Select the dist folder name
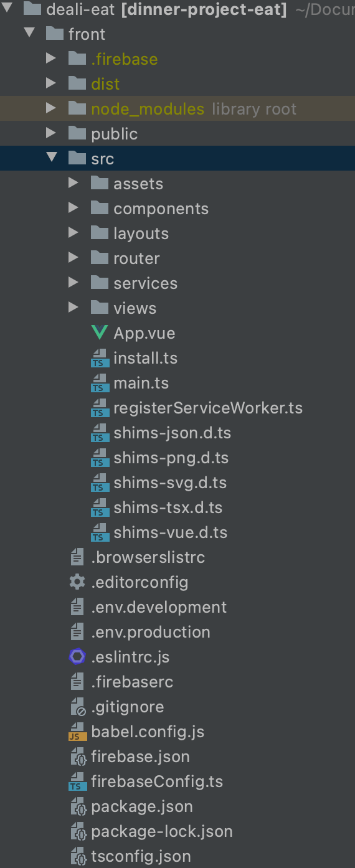 (x=105, y=84)
